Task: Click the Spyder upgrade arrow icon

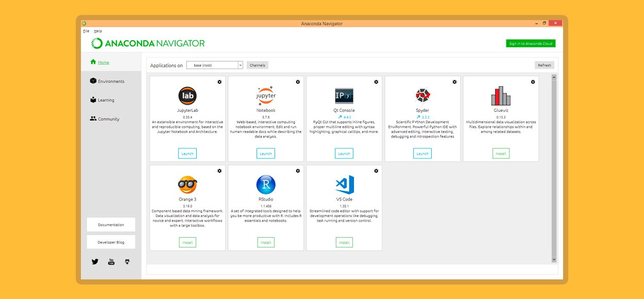Action: point(418,117)
